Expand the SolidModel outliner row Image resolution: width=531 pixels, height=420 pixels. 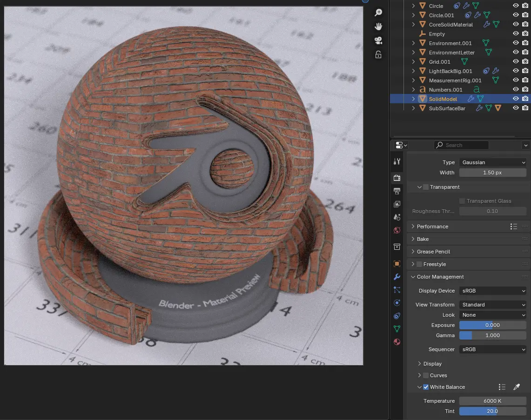[413, 99]
